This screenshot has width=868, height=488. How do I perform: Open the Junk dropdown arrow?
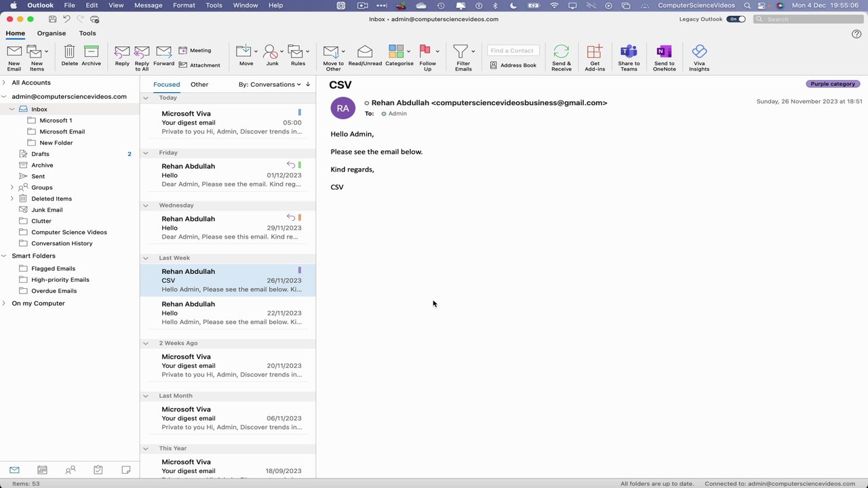281,52
